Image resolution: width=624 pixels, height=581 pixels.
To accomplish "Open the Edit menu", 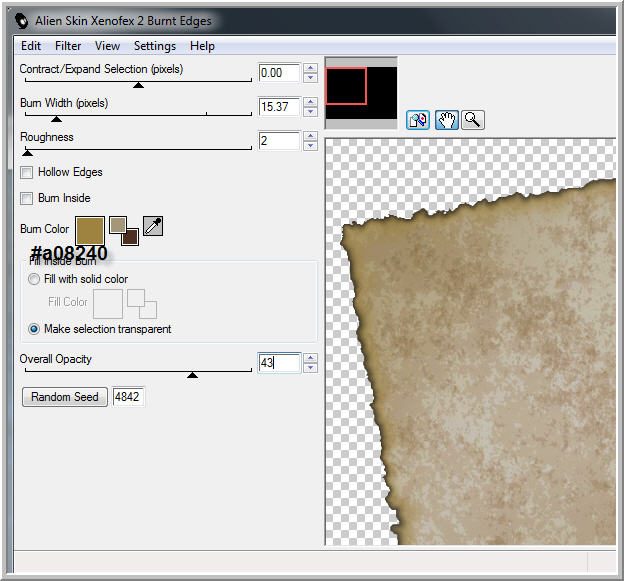I will point(31,46).
